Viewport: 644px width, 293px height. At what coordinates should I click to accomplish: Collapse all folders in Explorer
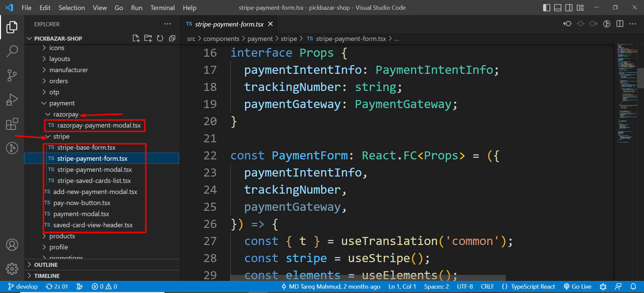coord(172,38)
